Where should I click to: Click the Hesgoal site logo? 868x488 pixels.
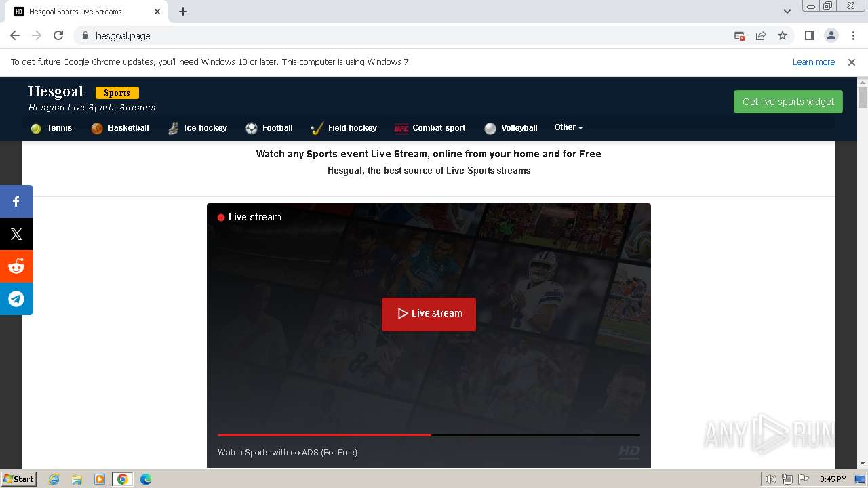56,91
